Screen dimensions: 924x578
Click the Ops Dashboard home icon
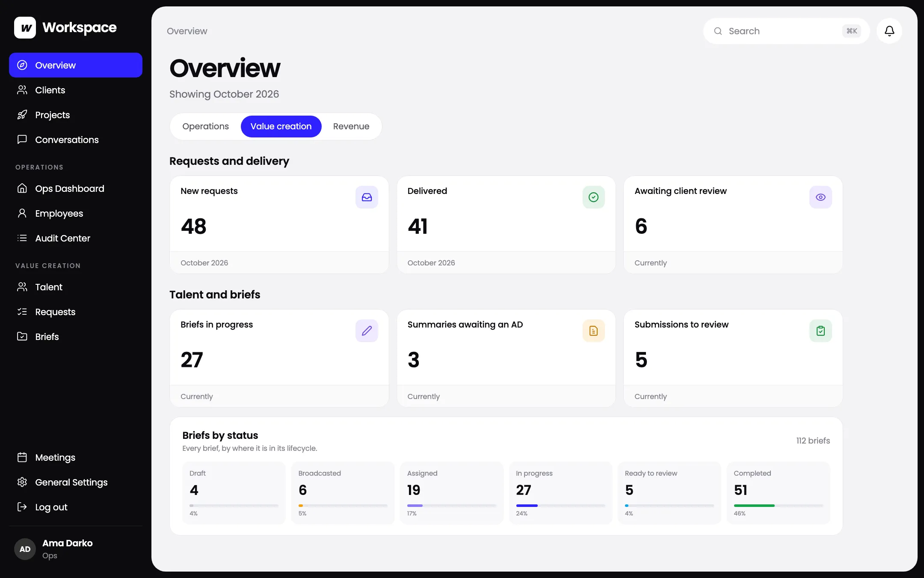tap(22, 188)
